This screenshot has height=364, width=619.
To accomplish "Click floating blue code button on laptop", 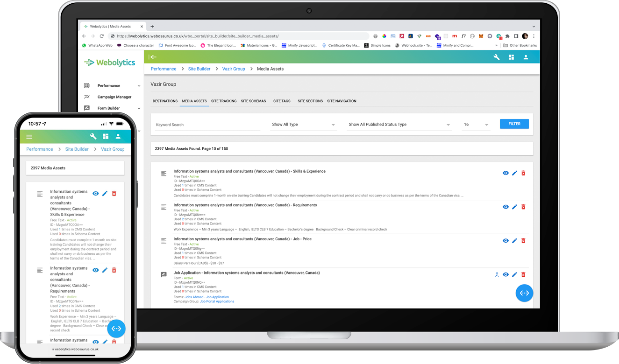I will (x=524, y=293).
